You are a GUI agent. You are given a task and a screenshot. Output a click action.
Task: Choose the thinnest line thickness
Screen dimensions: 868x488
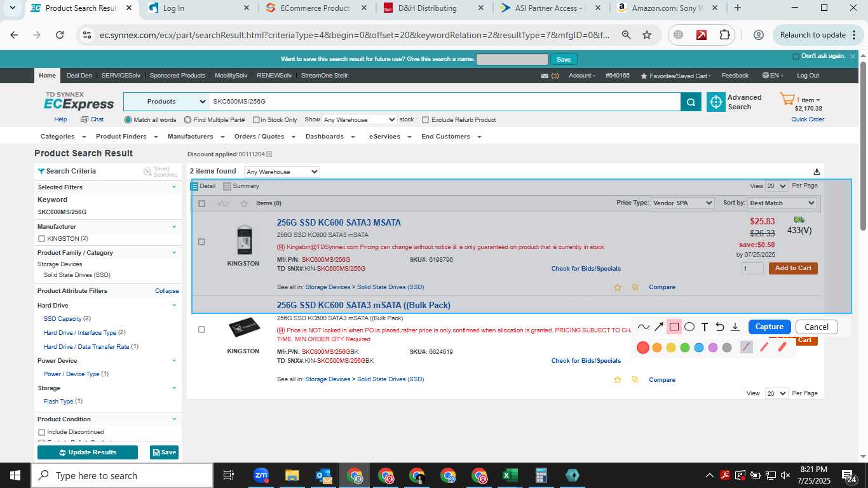[x=747, y=347]
